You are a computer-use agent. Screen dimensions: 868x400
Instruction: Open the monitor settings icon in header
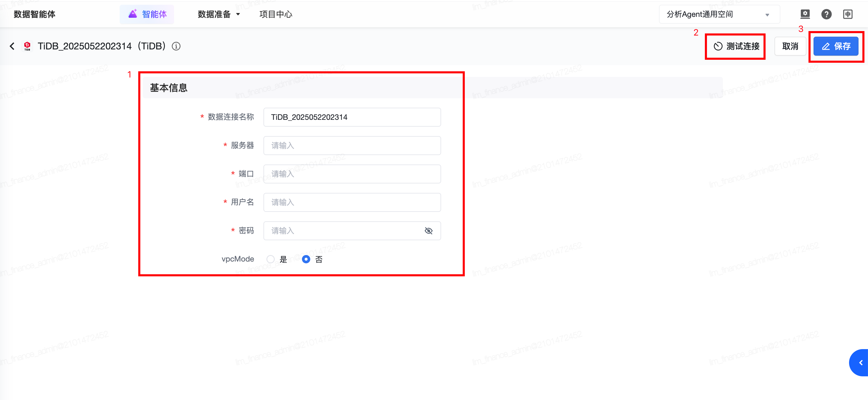pyautogui.click(x=805, y=14)
